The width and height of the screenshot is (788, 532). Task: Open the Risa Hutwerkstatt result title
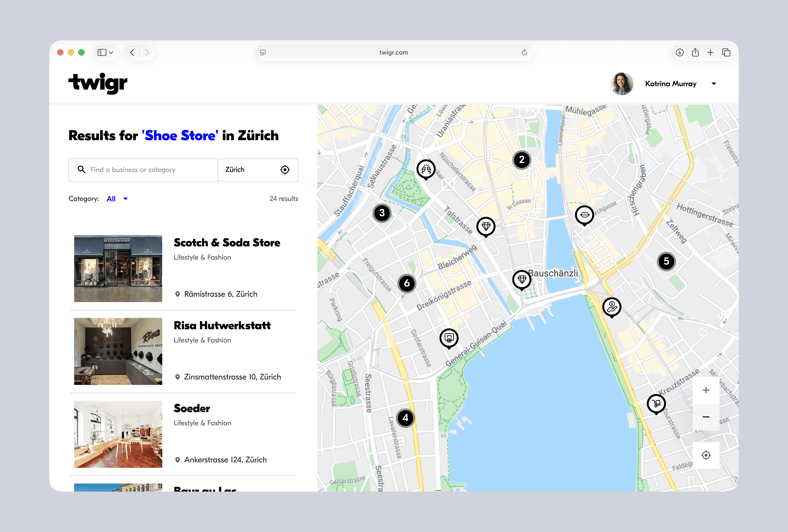pyautogui.click(x=222, y=326)
